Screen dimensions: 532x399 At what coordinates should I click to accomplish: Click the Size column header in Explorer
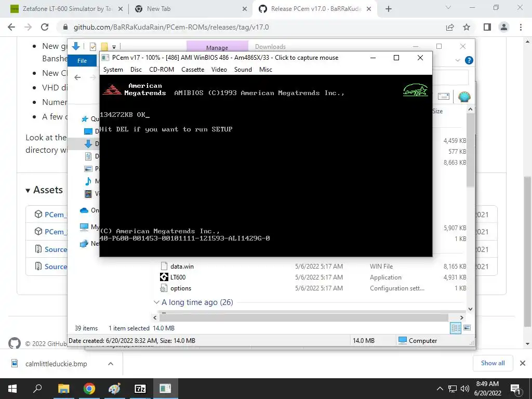point(437,111)
